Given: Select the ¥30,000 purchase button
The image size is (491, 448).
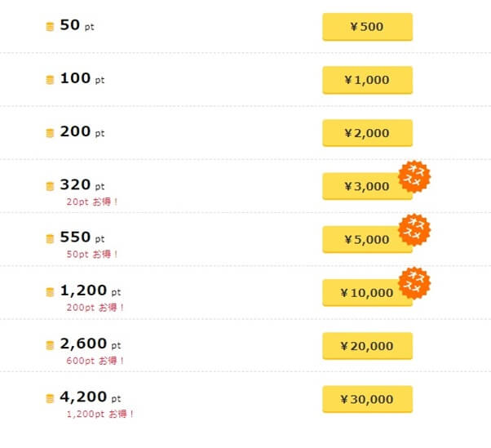Looking at the screenshot, I should pyautogui.click(x=367, y=399).
